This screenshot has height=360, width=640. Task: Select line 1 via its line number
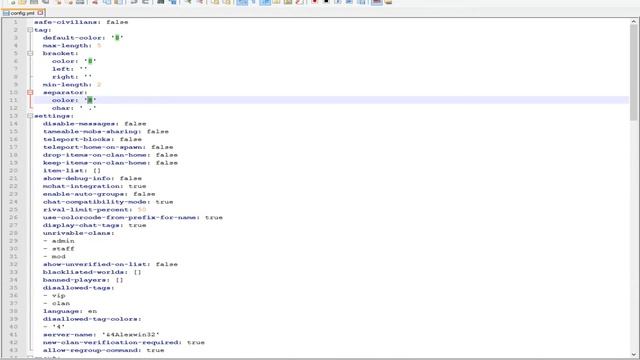coord(16,22)
